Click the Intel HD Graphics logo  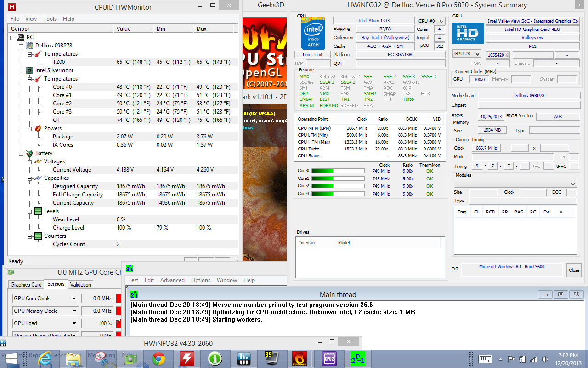tap(467, 34)
